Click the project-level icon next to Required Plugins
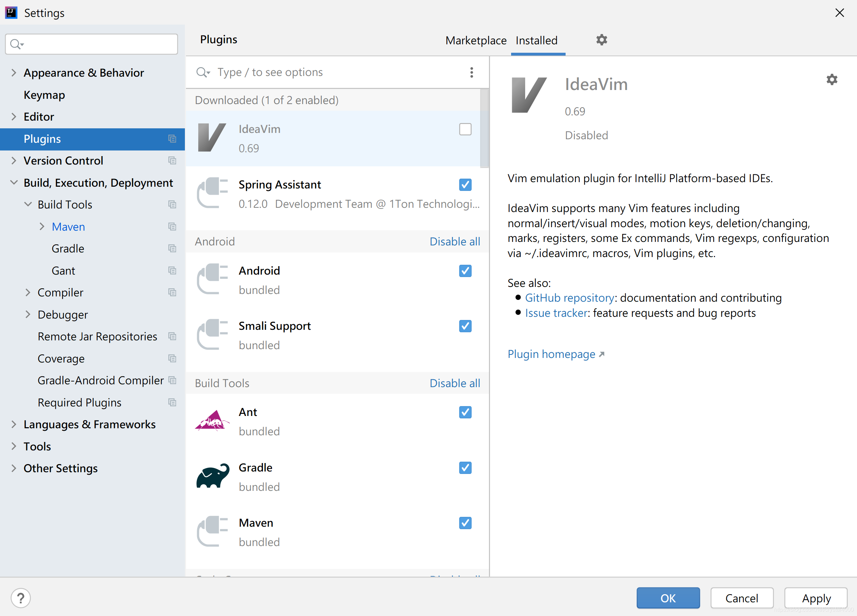This screenshot has width=857, height=616. [x=172, y=403]
